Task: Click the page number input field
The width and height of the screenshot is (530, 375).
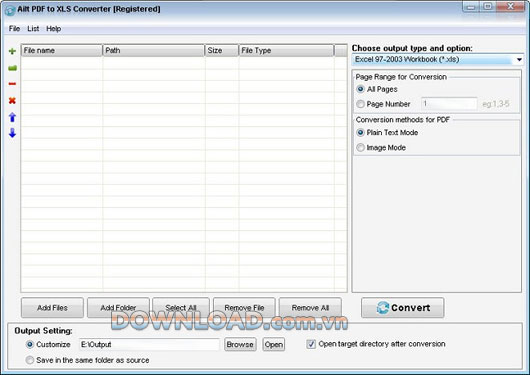Action: pyautogui.click(x=449, y=103)
